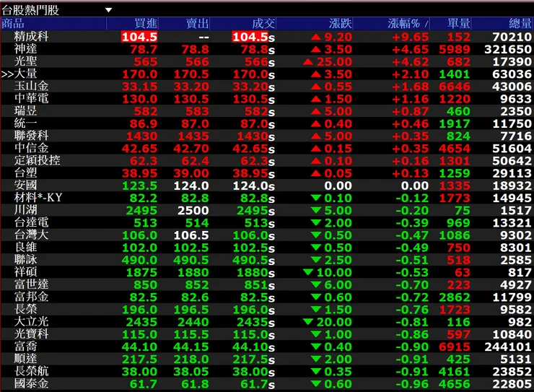534x392 pixels.
Task: Click 中信金 single volume 4654
Action: point(455,149)
